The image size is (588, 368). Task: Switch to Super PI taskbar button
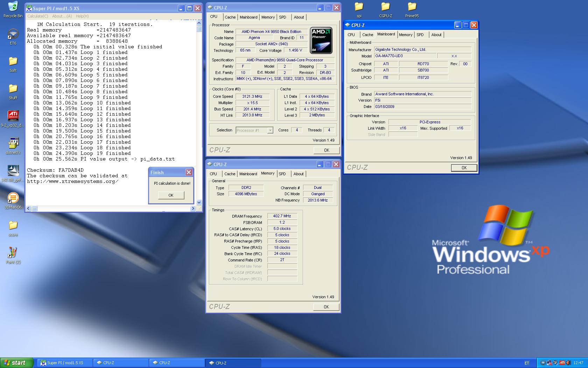point(65,363)
